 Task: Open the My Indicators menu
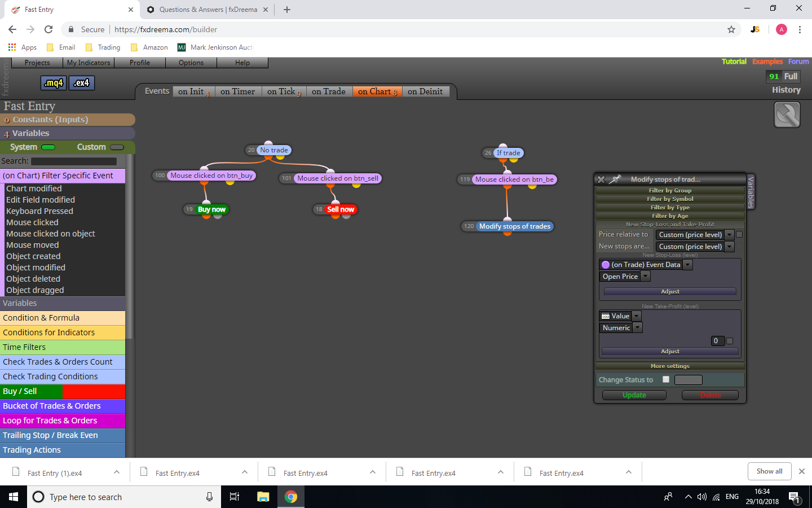(x=89, y=63)
